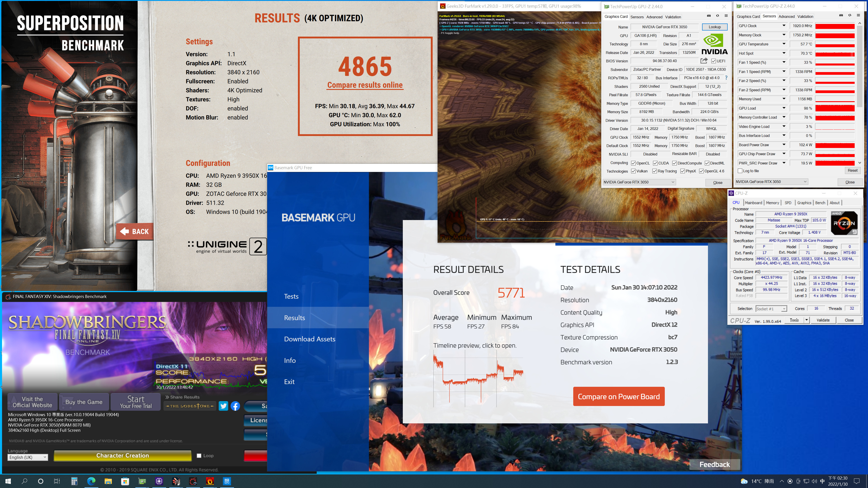The image size is (868, 488).
Task: Toggle the Ray Tracing checkbox
Action: click(x=654, y=171)
